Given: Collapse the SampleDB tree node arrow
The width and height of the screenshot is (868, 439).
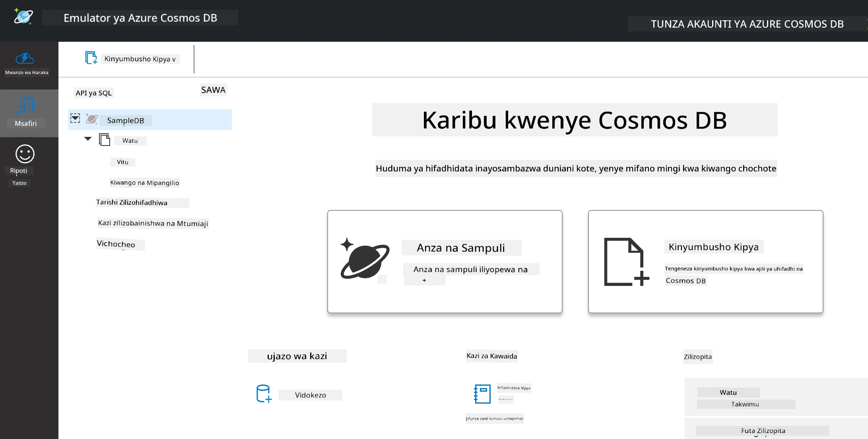Looking at the screenshot, I should pyautogui.click(x=75, y=118).
